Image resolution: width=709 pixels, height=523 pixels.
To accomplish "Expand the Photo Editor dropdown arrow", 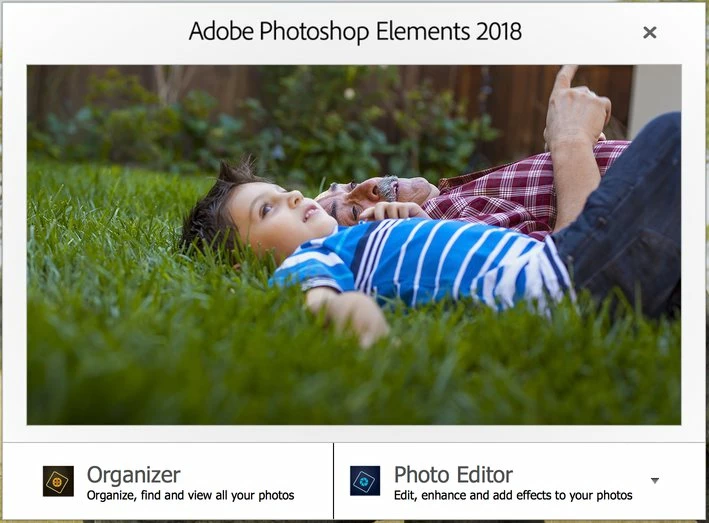I will [x=655, y=480].
